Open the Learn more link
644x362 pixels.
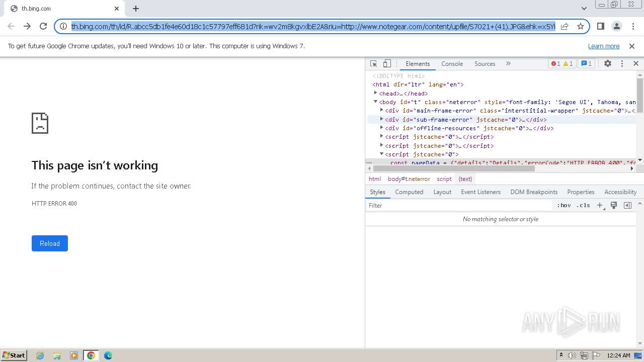click(x=604, y=46)
